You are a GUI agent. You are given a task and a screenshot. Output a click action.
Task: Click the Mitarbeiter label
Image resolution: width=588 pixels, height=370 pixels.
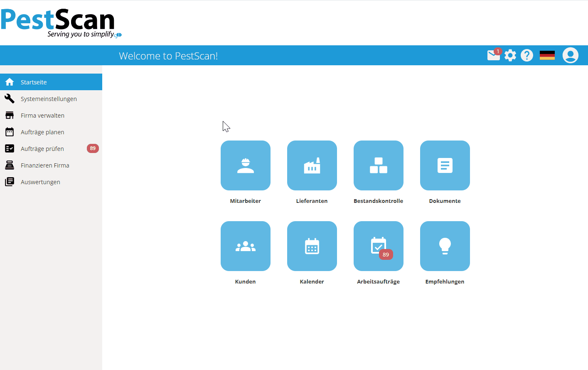246,201
